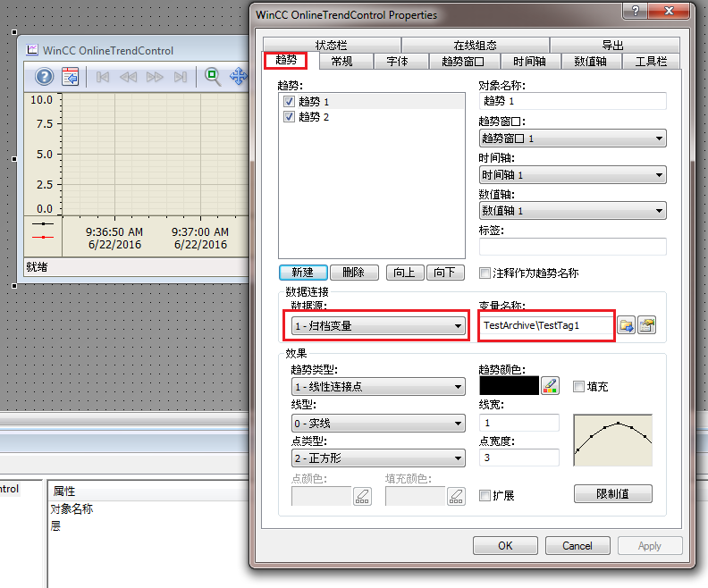Screen dimensions: 708x588
Task: Click the 向上 move up button
Action: (405, 273)
